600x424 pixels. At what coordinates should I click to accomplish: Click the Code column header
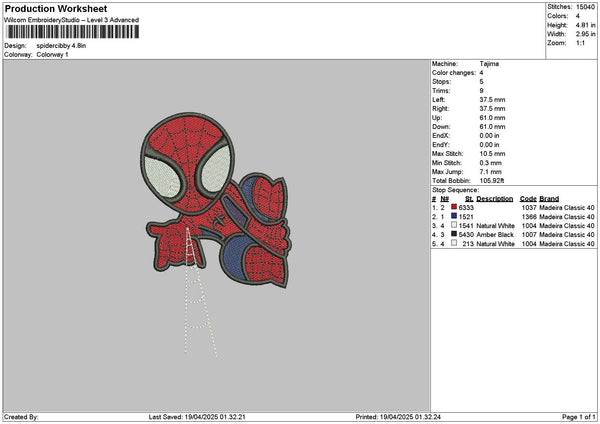(528, 198)
